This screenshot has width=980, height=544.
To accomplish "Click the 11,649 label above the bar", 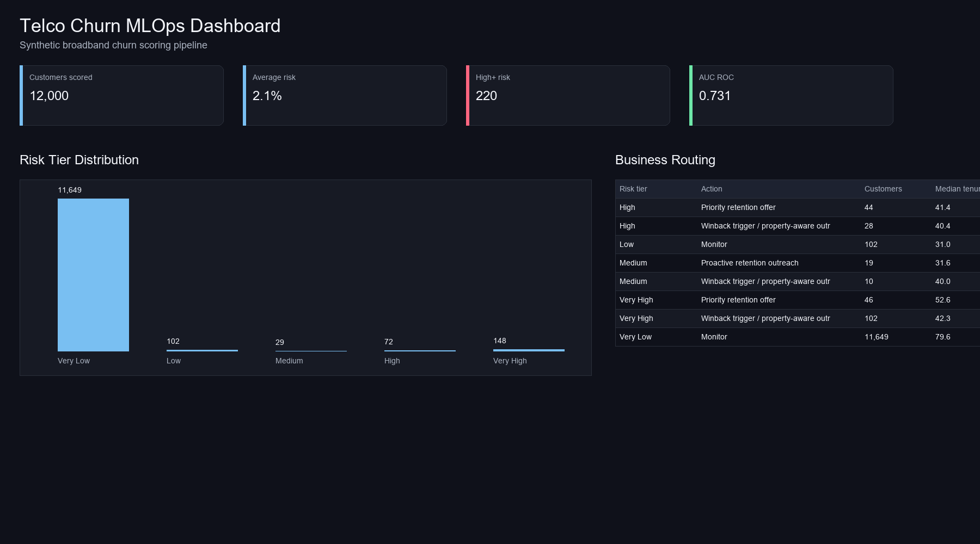I will pos(70,190).
